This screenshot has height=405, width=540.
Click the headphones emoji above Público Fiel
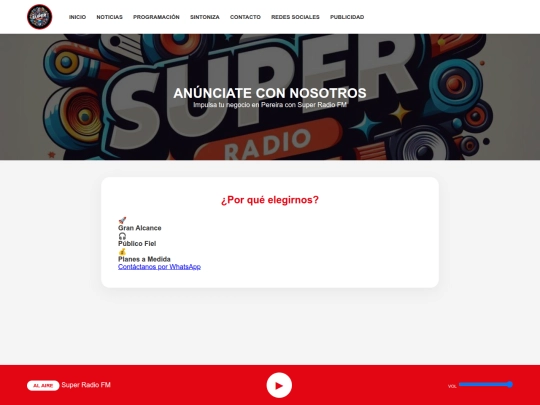(x=122, y=236)
